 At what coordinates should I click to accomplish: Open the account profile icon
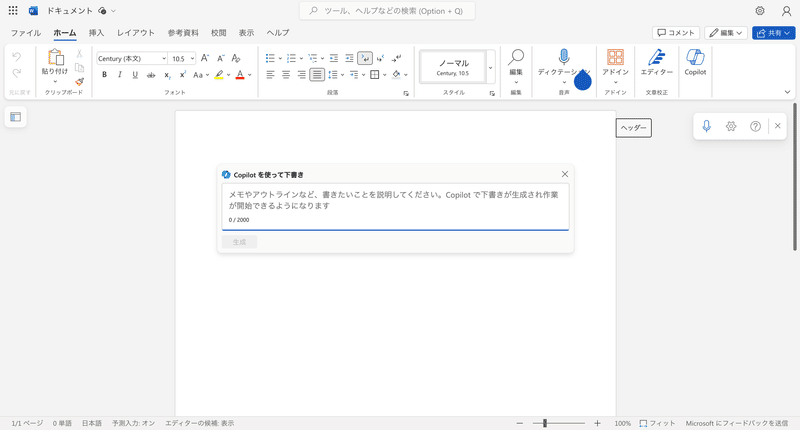[x=787, y=11]
